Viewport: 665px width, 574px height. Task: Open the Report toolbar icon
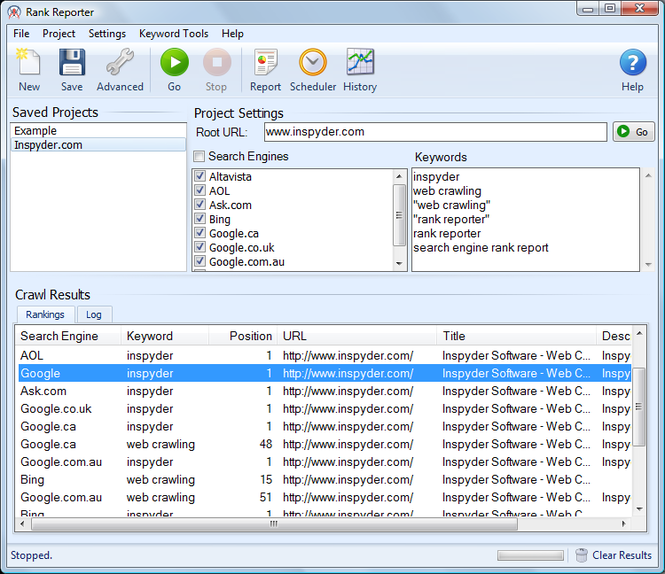265,62
